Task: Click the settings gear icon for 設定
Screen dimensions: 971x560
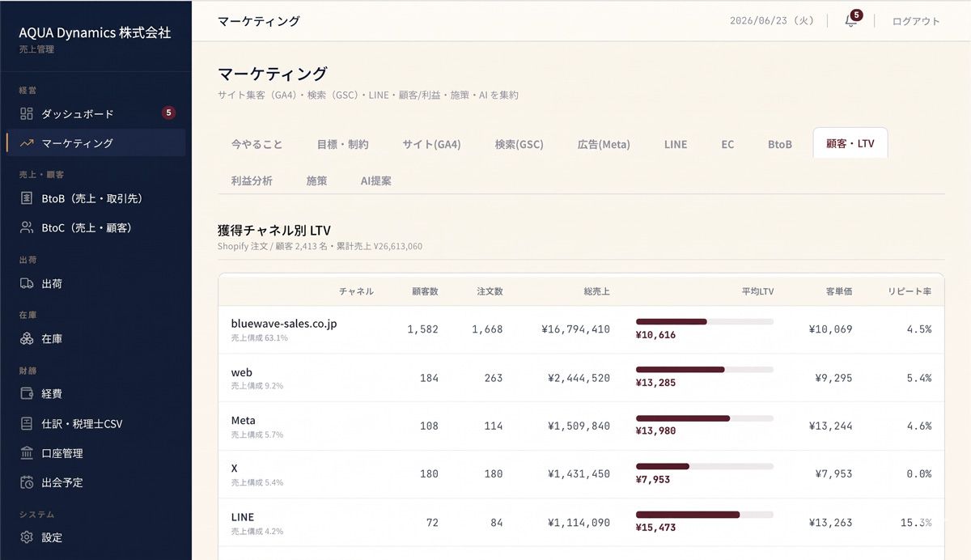Action: tap(27, 537)
